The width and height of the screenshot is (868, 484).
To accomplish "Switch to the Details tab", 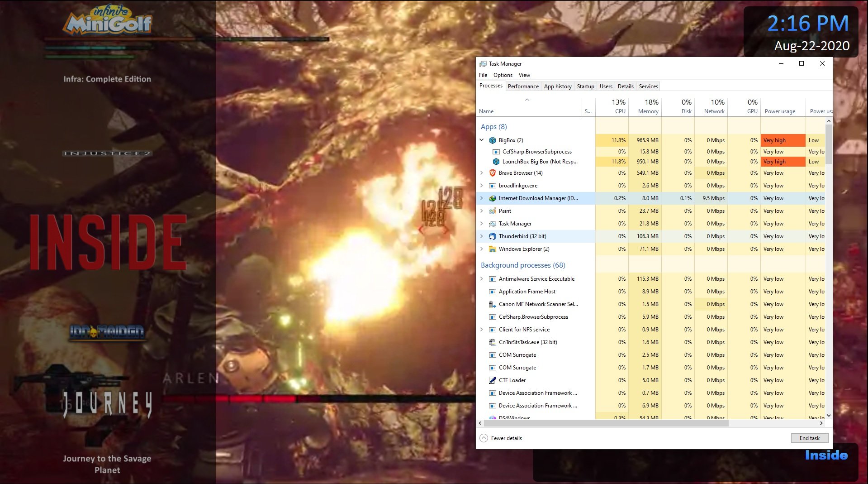I will point(626,86).
